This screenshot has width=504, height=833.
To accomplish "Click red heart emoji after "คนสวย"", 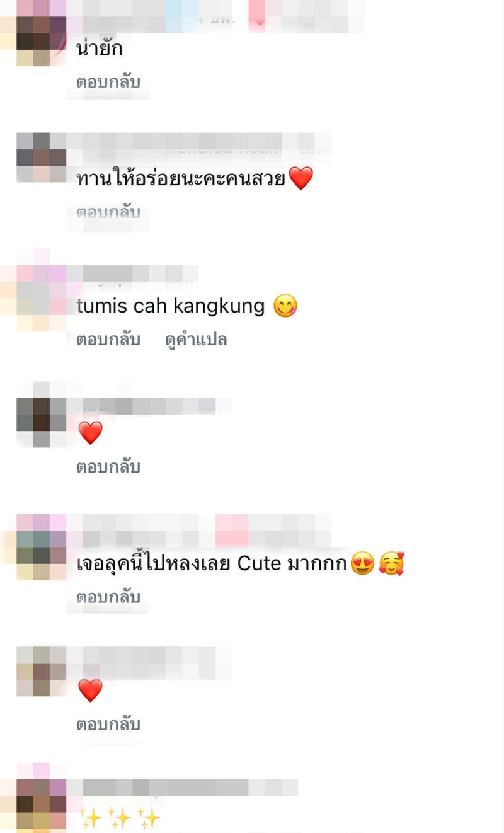I will pos(301,179).
